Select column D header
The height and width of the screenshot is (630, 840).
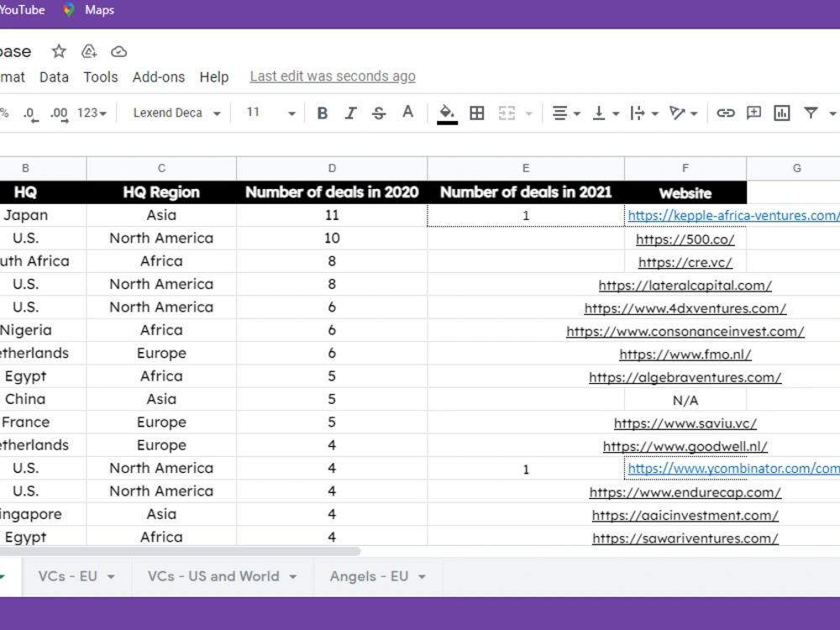(332, 168)
